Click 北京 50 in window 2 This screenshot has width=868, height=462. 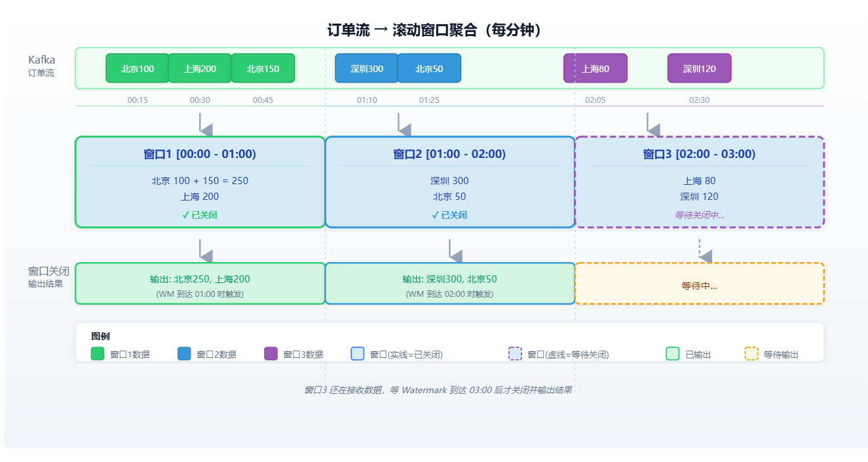(449, 197)
